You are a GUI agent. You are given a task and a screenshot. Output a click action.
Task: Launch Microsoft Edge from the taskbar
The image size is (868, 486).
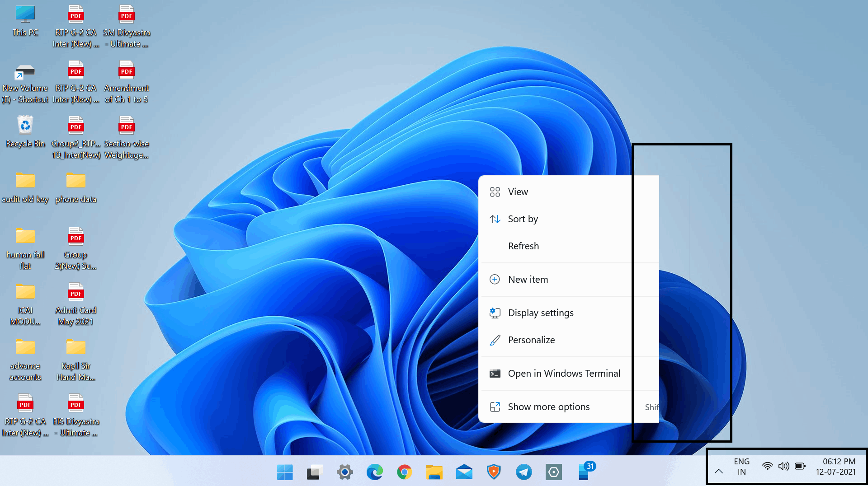(374, 472)
